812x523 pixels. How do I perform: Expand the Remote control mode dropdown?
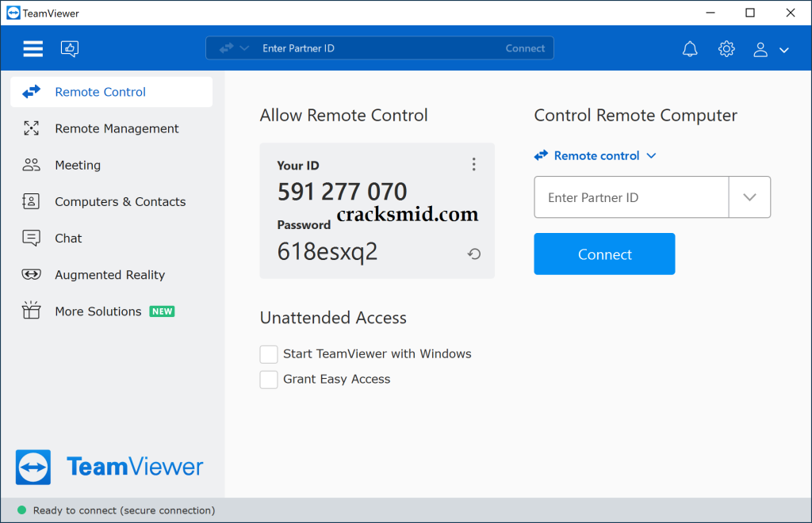pyautogui.click(x=596, y=155)
